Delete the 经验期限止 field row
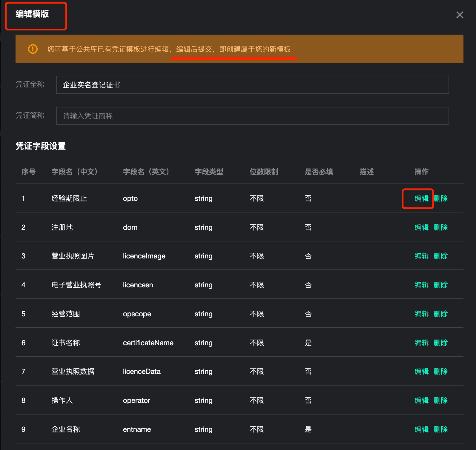The image size is (476, 450). (x=441, y=198)
